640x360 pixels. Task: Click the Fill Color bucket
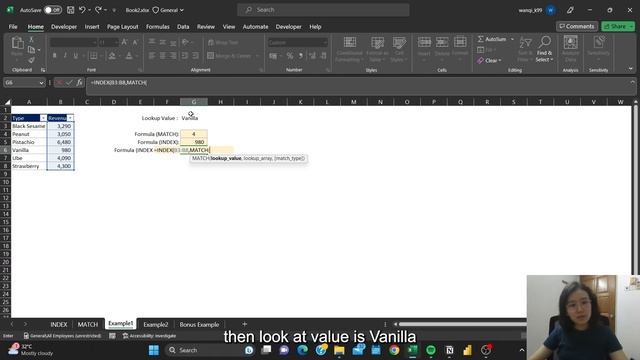(111, 56)
